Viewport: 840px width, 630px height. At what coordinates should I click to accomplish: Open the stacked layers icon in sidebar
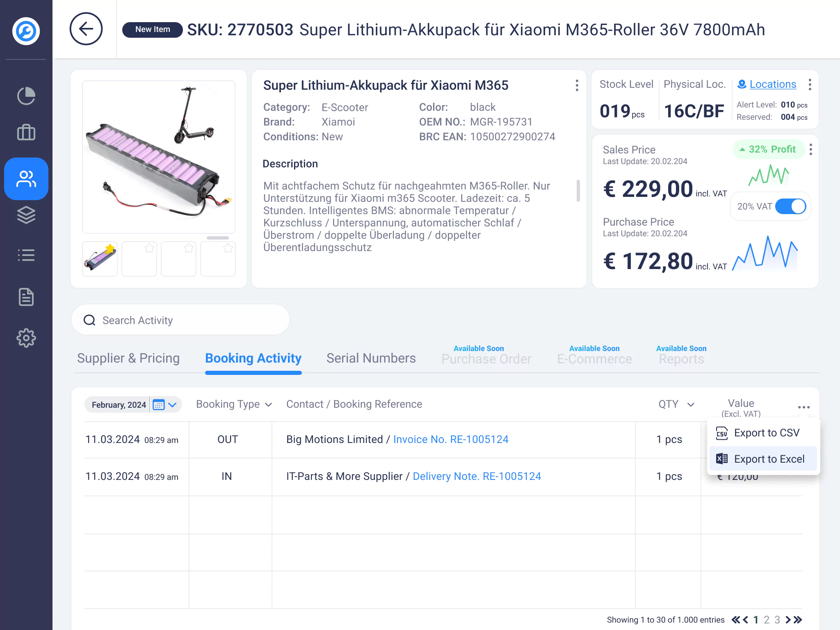coord(26,215)
